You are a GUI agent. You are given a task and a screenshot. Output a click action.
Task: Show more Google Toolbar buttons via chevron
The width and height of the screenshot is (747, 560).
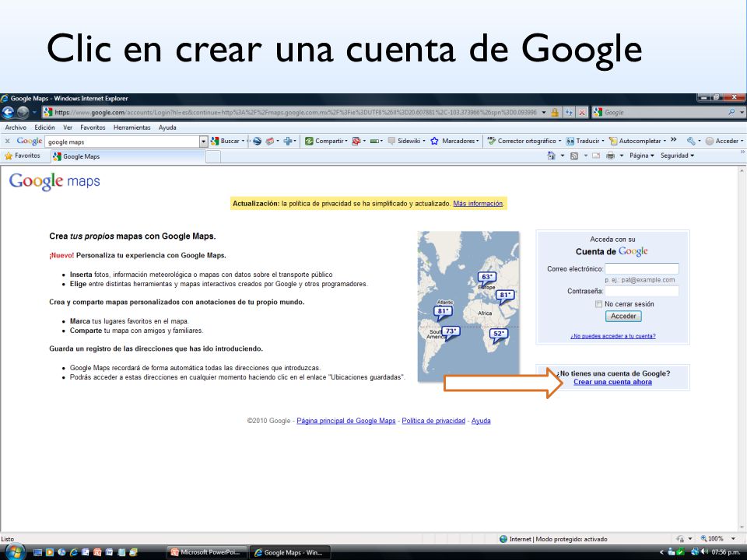[x=673, y=140]
